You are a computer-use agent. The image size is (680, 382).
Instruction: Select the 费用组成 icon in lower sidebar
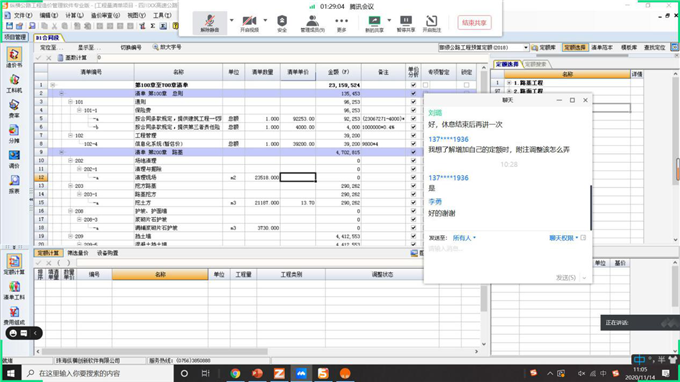click(14, 315)
